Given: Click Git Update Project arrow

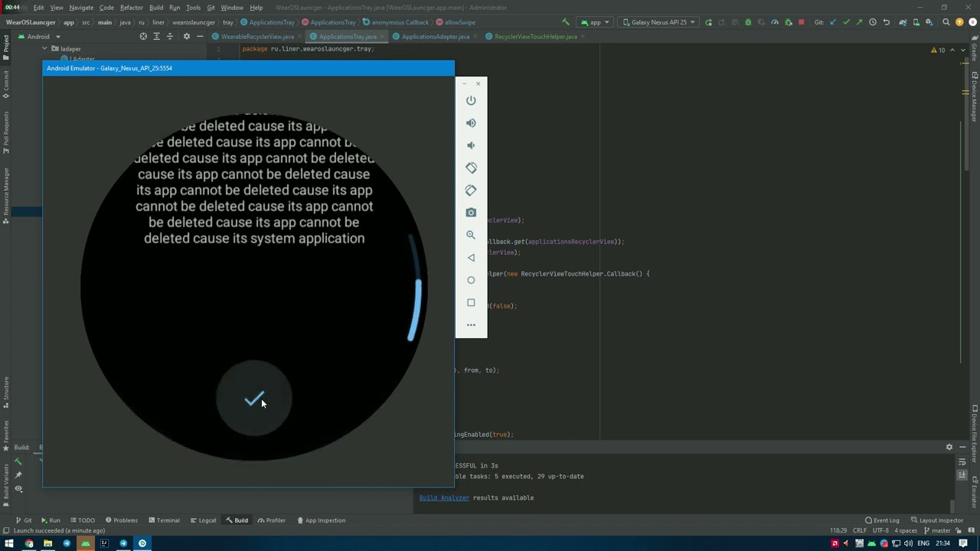Looking at the screenshot, I should [833, 22].
